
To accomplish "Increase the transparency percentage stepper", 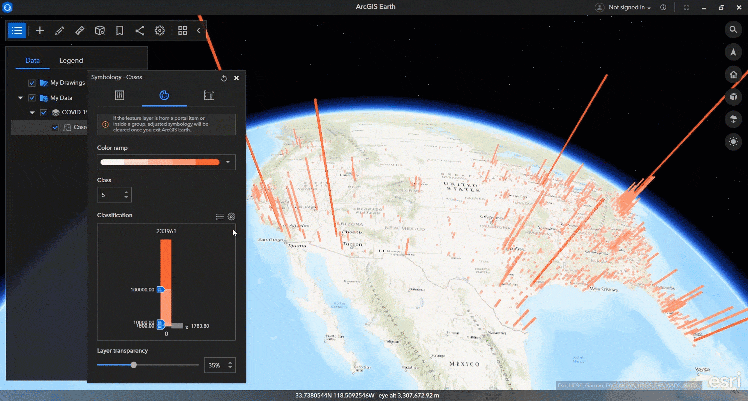I will pyautogui.click(x=230, y=362).
